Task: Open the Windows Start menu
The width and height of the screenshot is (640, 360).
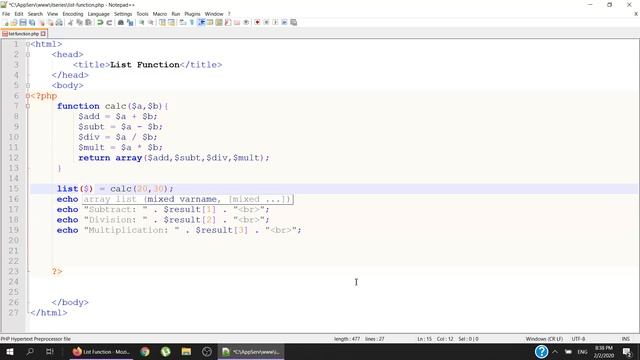Action: (x=10, y=351)
